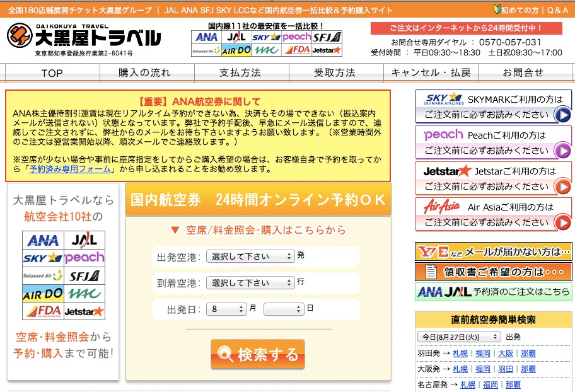Open the departure day (日) dropdown
Viewport: 575px width, 392px height.
click(284, 309)
